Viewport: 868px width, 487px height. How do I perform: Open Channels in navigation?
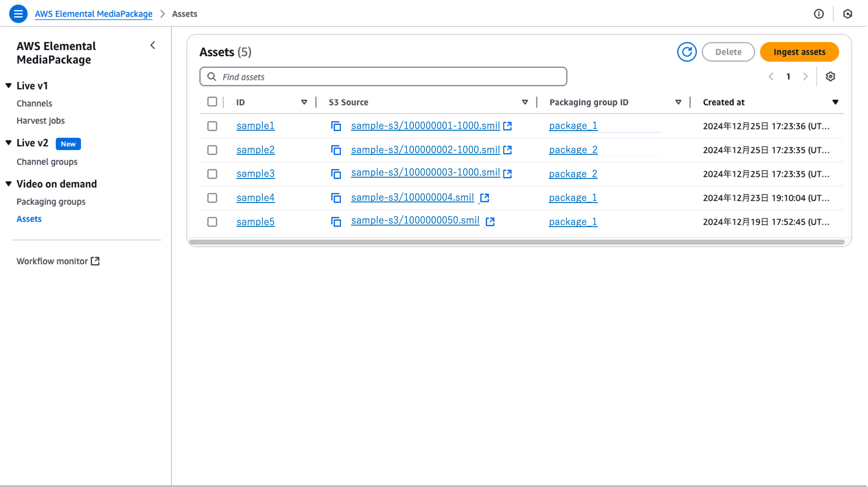[x=34, y=104]
